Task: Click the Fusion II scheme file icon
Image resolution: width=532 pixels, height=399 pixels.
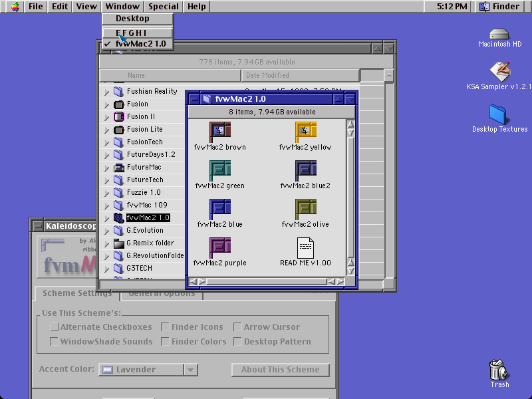Action: pyautogui.click(x=119, y=117)
